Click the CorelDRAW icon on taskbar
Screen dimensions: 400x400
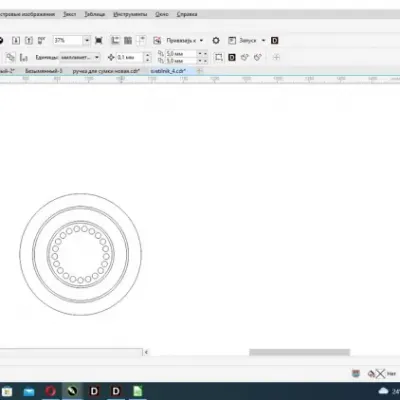click(72, 391)
